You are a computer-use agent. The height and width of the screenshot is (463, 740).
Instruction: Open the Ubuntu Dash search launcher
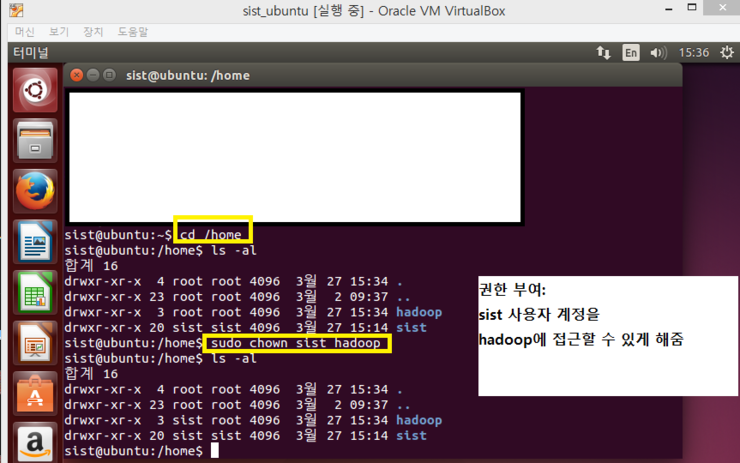(x=34, y=91)
